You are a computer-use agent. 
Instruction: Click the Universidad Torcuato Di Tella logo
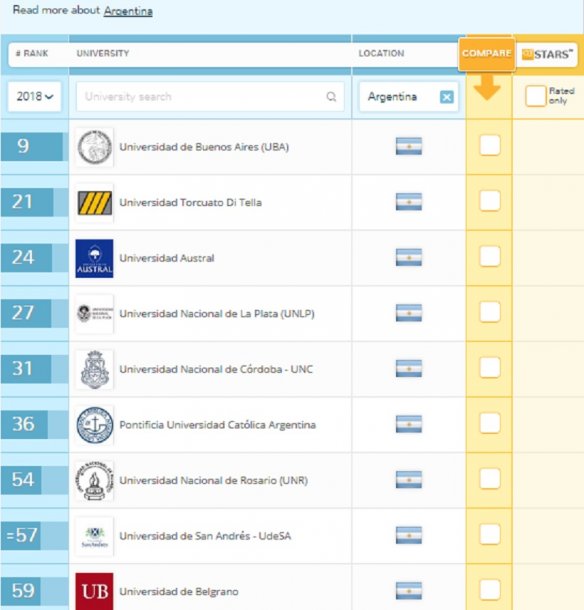coord(95,203)
